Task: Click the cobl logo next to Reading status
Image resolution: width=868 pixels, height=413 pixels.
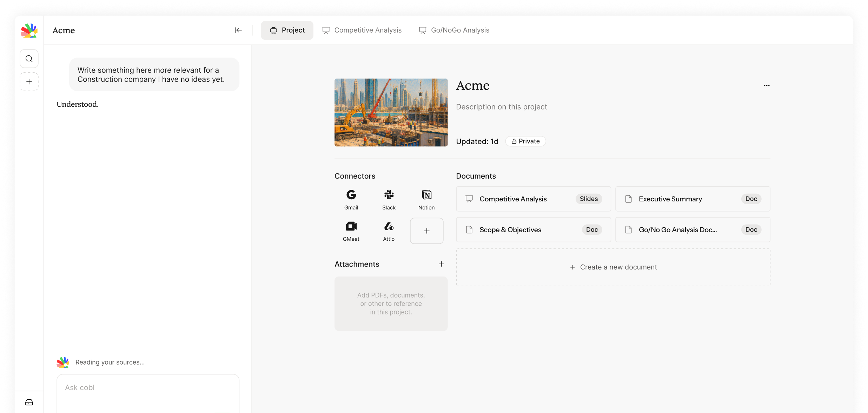Action: pos(63,362)
